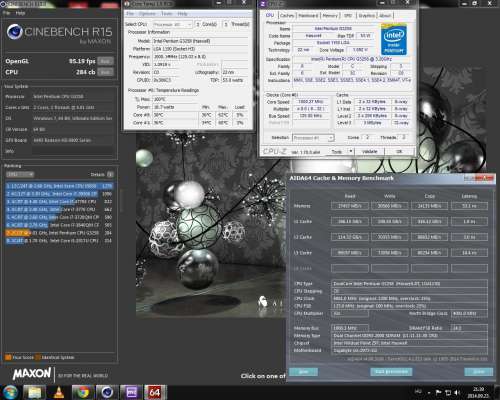
Task: Click the ranking Details button
Action: pyautogui.click(x=110, y=174)
